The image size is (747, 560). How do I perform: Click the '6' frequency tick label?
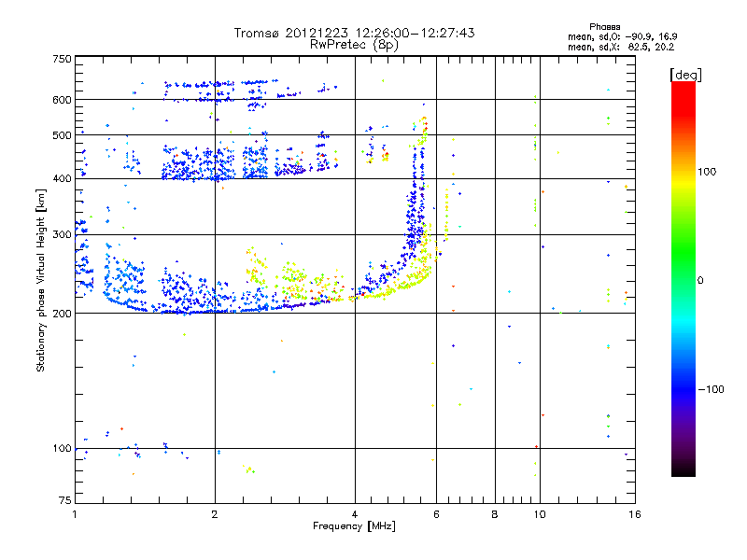(436, 514)
